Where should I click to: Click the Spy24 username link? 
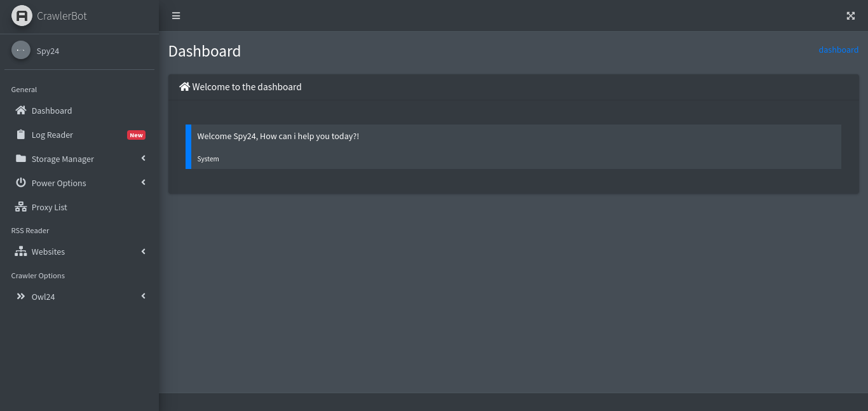click(48, 51)
